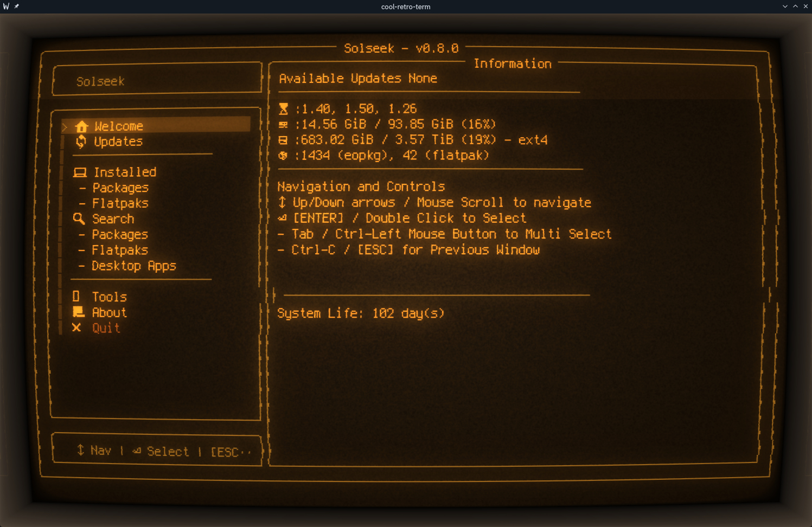Click the Quit X icon
Screen dimensions: 812x527
76,327
